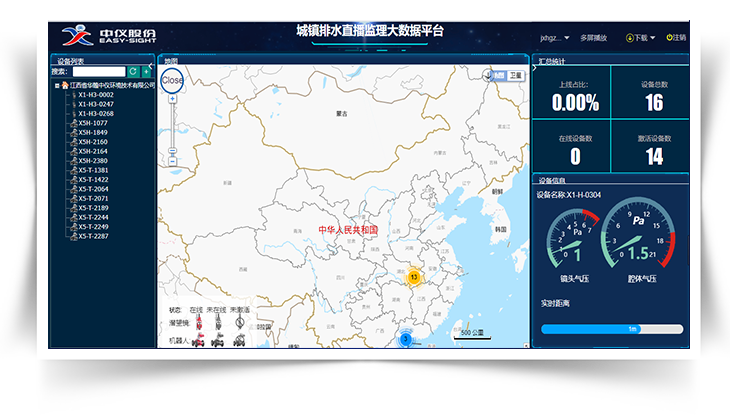Open the 多屏播放 multi-screen playback menu
This screenshot has width=730, height=415.
pos(592,38)
